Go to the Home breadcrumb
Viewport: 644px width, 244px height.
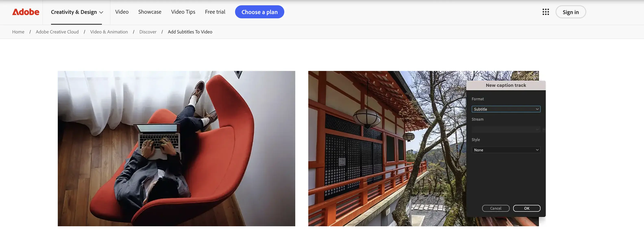18,32
